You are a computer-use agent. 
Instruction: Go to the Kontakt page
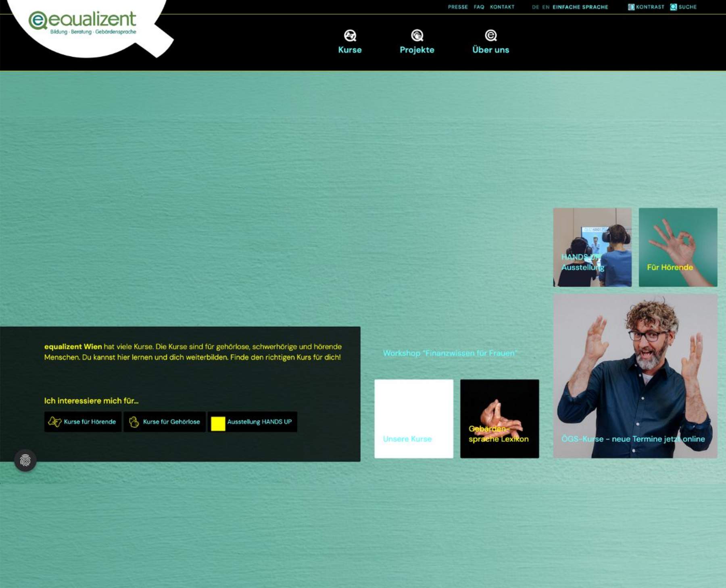click(502, 7)
